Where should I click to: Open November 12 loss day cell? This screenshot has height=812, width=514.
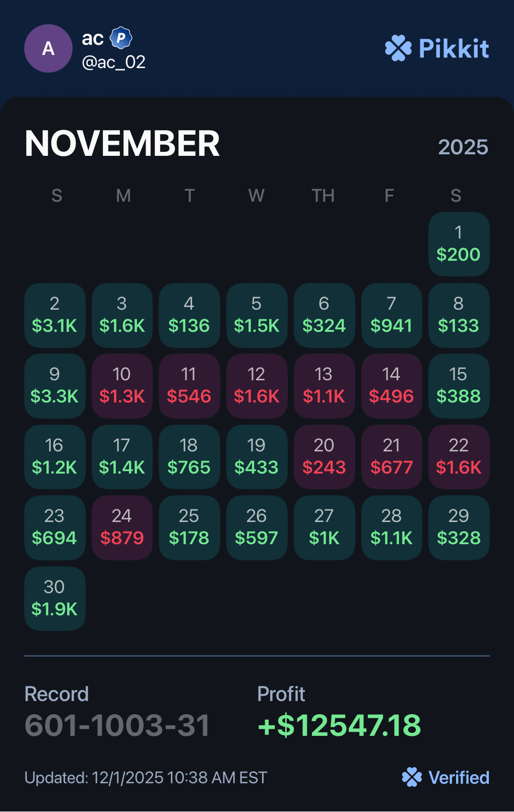point(256,386)
